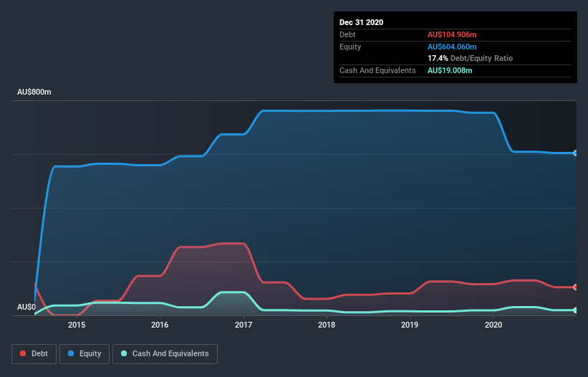Viewport: 588px width, 377px height.
Task: Click the Equity row label in the tooltip
Action: pos(350,47)
